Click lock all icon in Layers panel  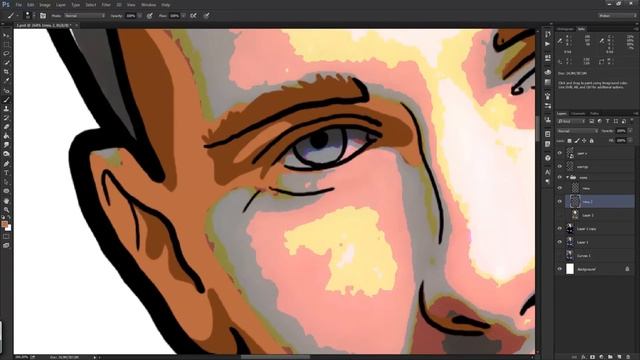[592, 140]
